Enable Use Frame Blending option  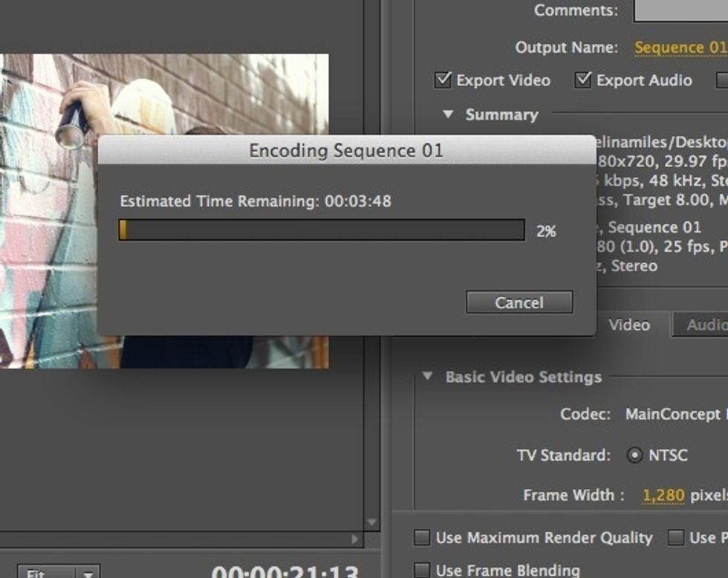(422, 570)
